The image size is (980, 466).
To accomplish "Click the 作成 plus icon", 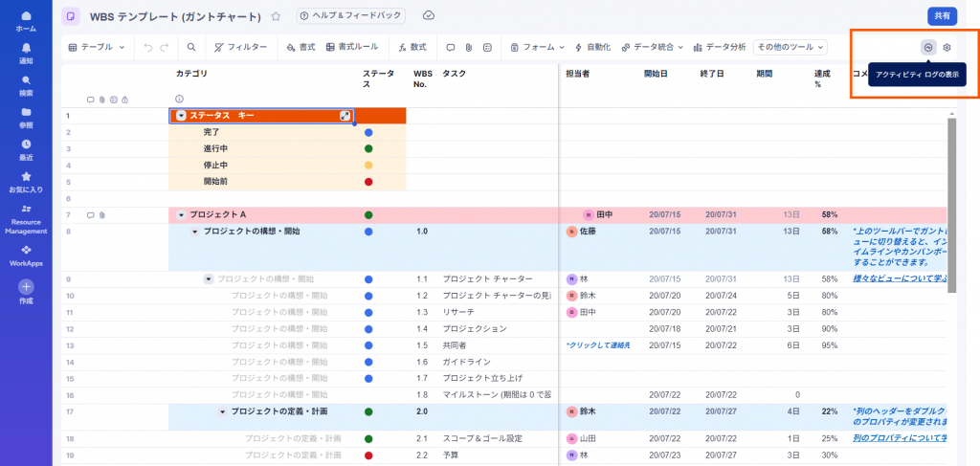I will click(26, 286).
